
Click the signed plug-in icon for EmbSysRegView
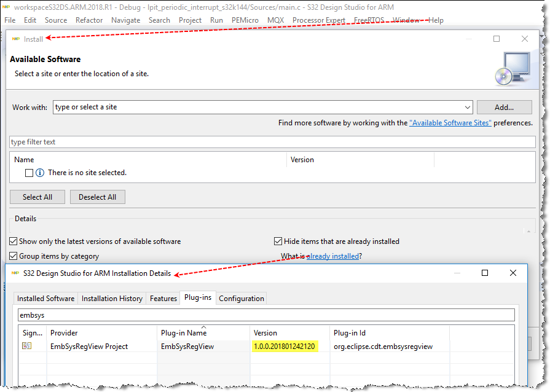click(26, 346)
